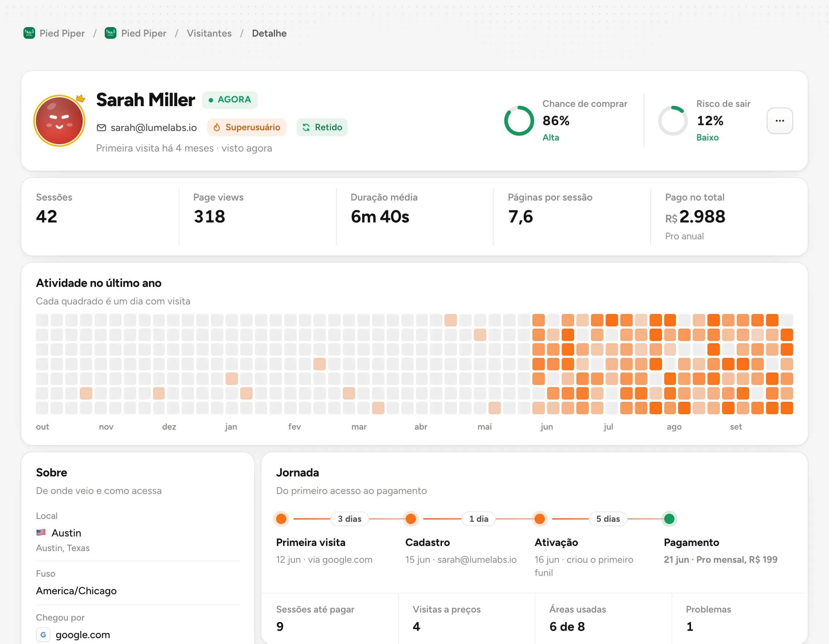Click the 5 dias interval pill
829x644 pixels.
(608, 518)
